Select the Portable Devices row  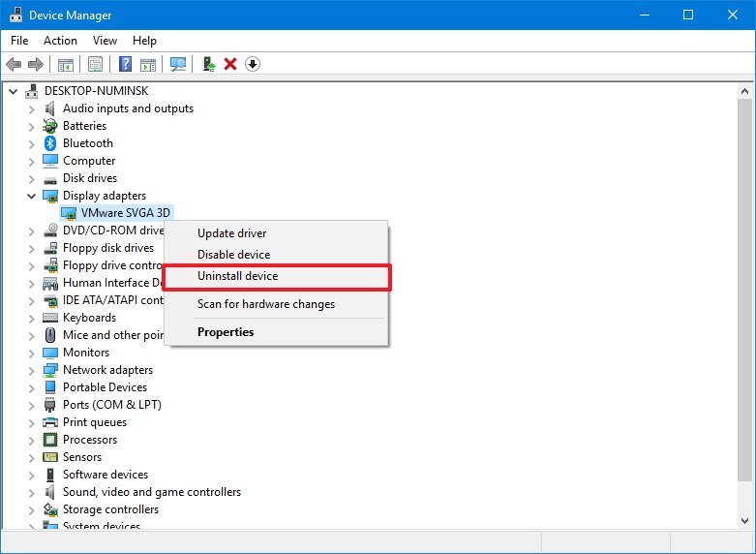coord(106,387)
